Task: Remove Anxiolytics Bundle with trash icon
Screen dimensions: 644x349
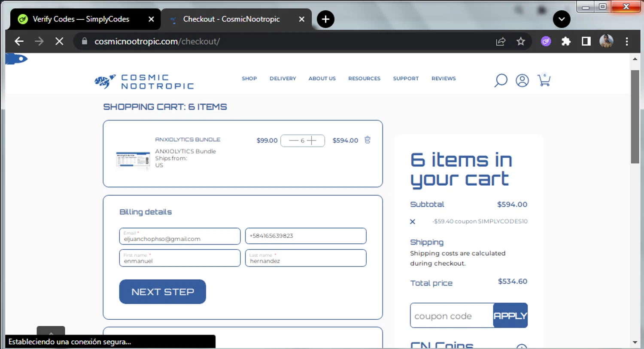Action: pyautogui.click(x=368, y=140)
